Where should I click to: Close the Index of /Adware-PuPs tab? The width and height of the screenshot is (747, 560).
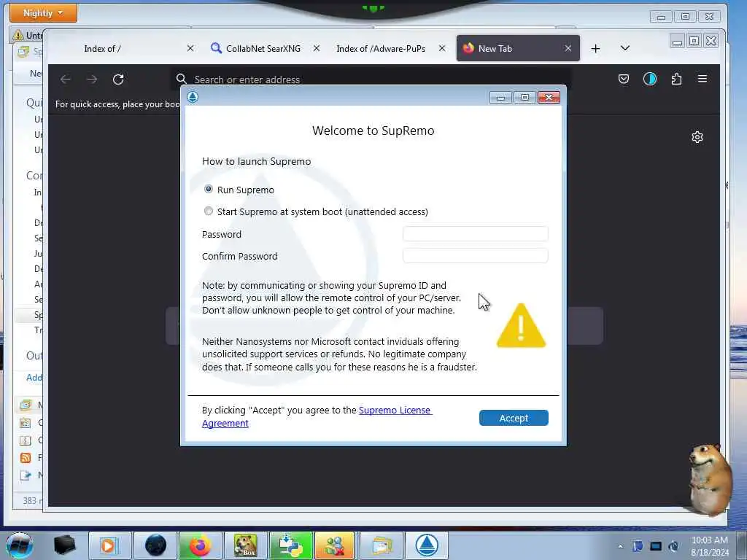(442, 49)
